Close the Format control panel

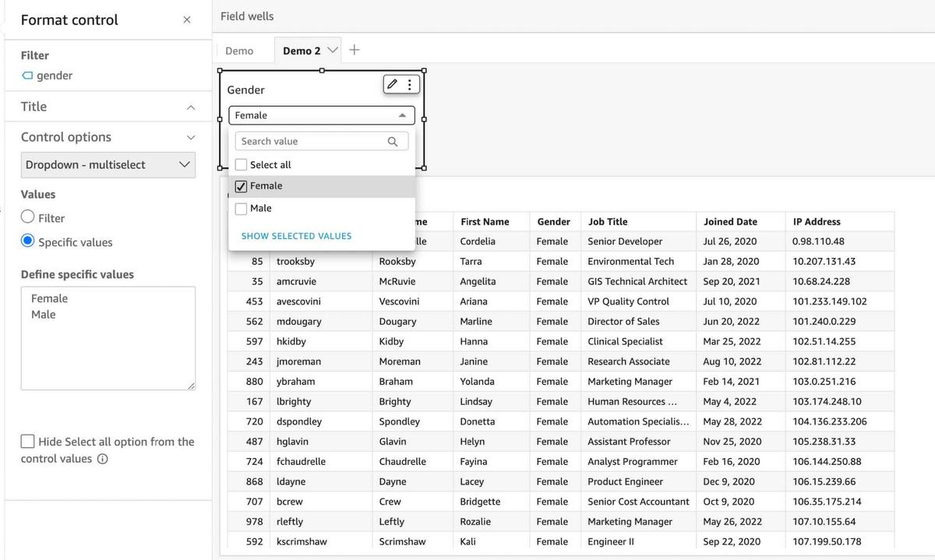coord(186,19)
